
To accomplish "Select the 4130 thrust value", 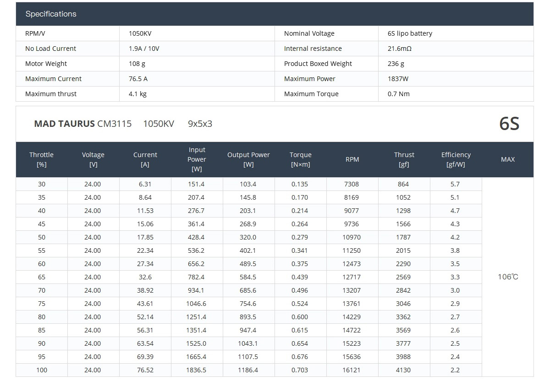I will [403, 370].
